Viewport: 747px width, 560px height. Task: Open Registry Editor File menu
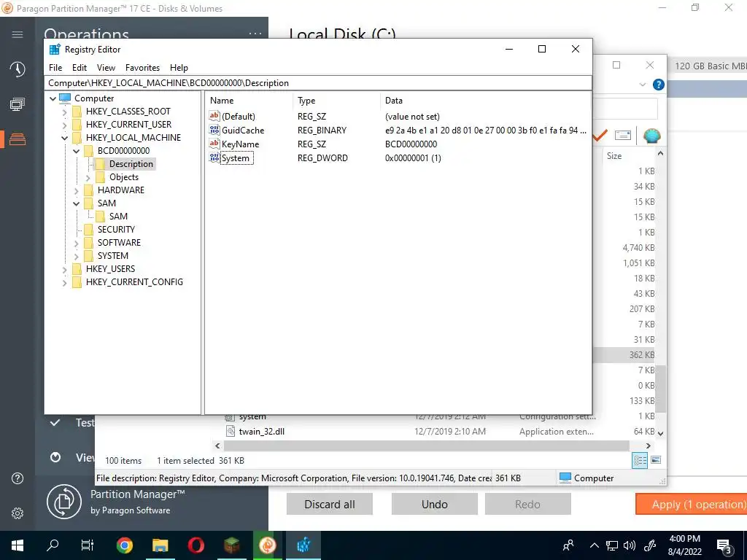tap(55, 68)
